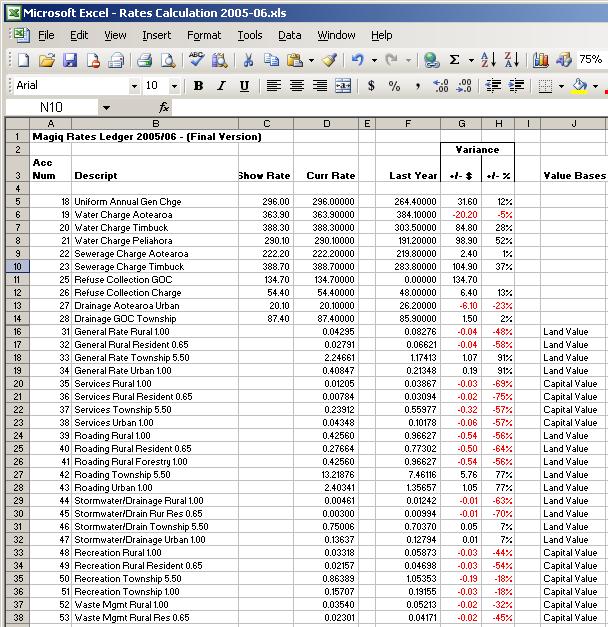Open an existing file via folder icon
Viewport: 608px width, 627px height.
click(47, 61)
